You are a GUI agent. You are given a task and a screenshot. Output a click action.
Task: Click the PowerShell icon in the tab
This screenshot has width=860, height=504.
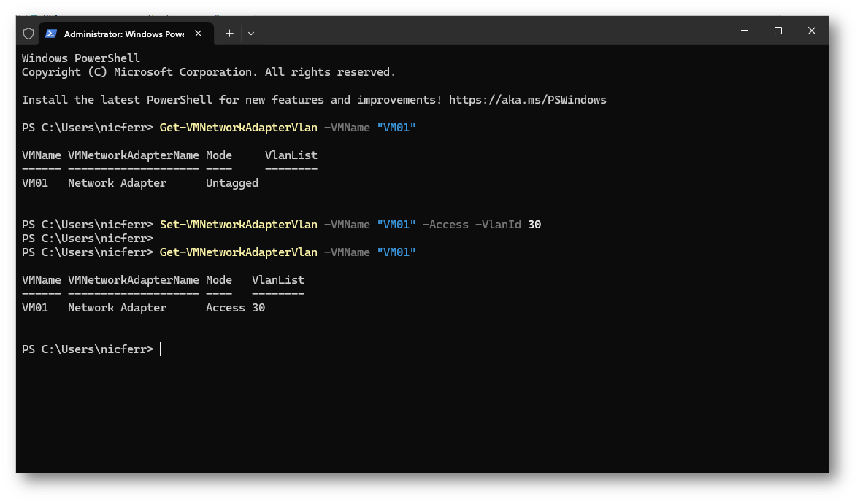pyautogui.click(x=51, y=34)
